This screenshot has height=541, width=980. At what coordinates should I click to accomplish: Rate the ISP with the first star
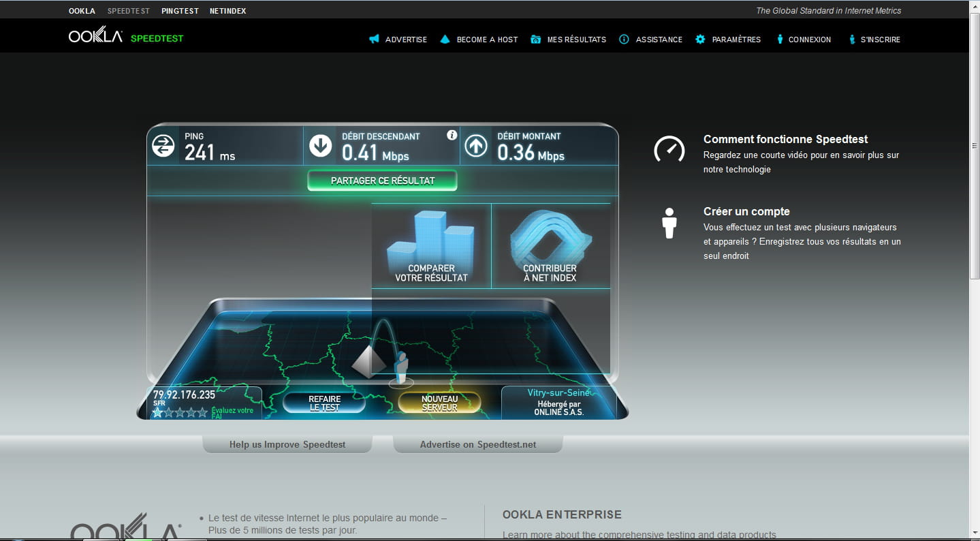(x=158, y=412)
